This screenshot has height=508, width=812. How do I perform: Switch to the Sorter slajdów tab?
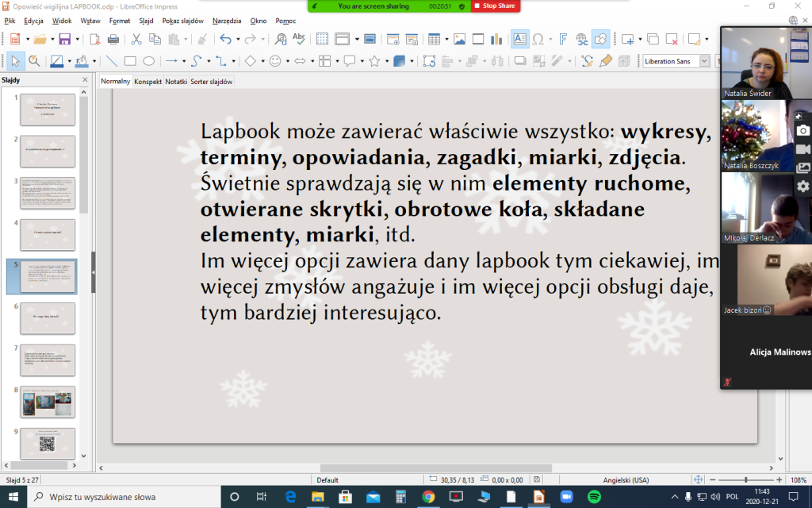coord(211,82)
